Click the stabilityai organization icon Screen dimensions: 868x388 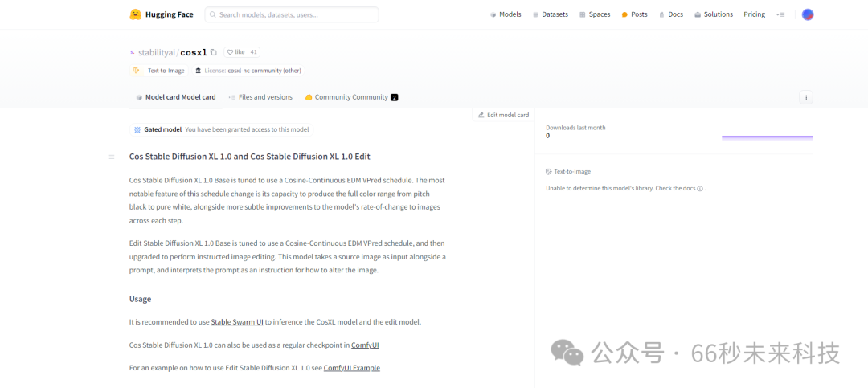pos(133,52)
